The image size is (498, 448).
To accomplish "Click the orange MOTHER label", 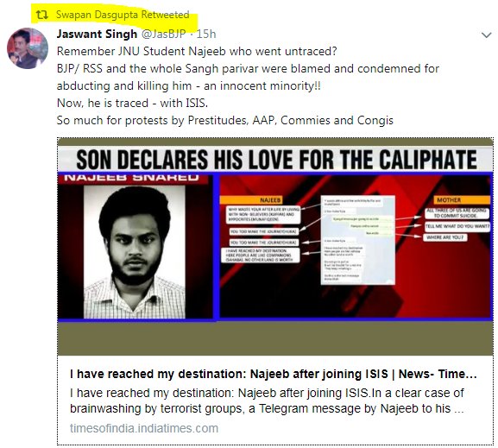I will [449, 200].
